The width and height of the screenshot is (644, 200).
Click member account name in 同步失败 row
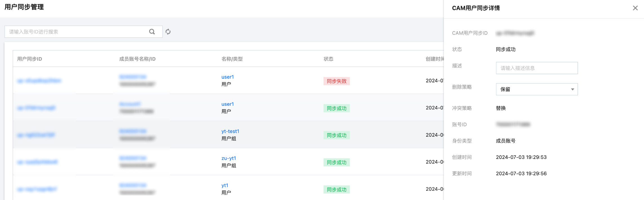coord(133,77)
